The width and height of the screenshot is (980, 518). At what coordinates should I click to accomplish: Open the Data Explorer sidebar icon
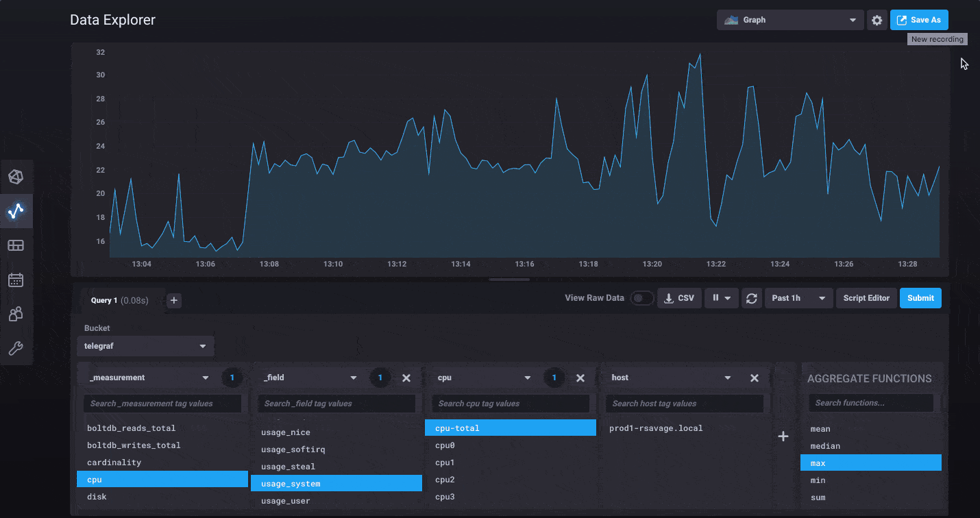point(16,211)
